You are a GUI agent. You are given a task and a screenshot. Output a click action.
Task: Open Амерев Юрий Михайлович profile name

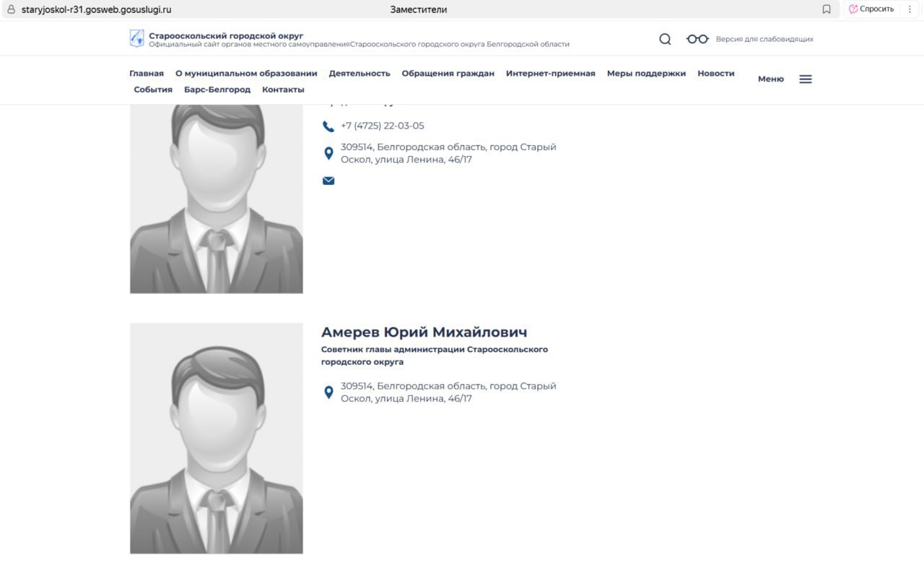coord(424,332)
